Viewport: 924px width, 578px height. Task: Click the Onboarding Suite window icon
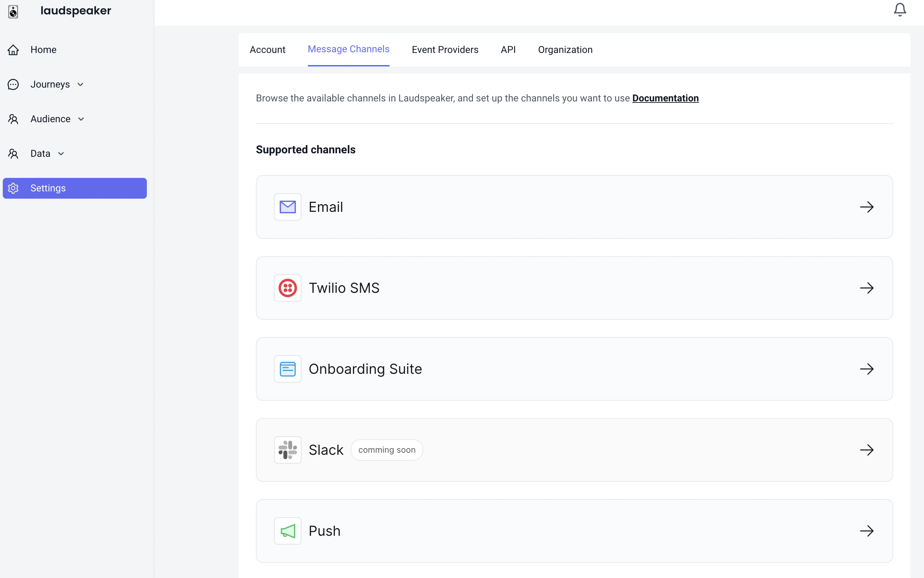[287, 369]
